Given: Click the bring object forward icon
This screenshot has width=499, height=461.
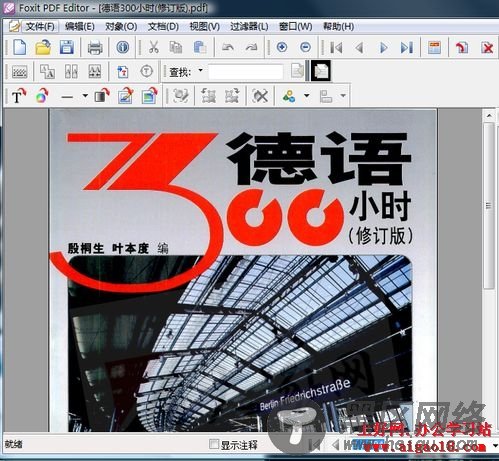Looking at the screenshot, I should pyautogui.click(x=208, y=96).
